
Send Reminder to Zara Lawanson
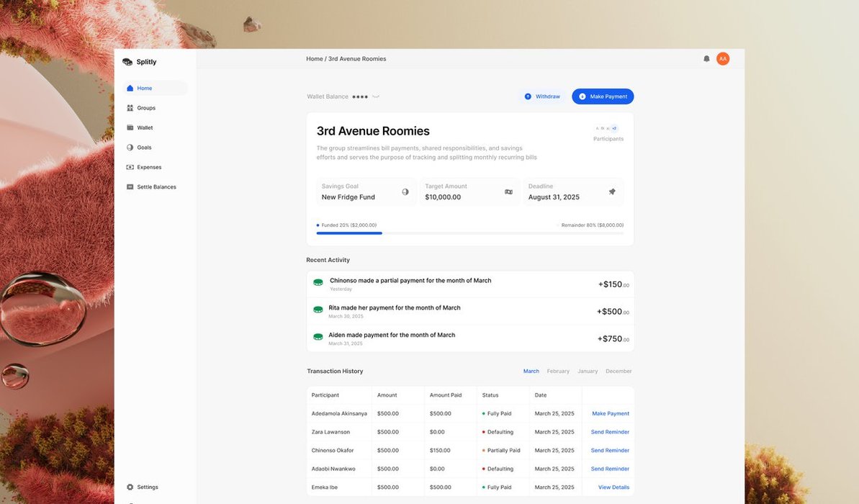(x=610, y=432)
